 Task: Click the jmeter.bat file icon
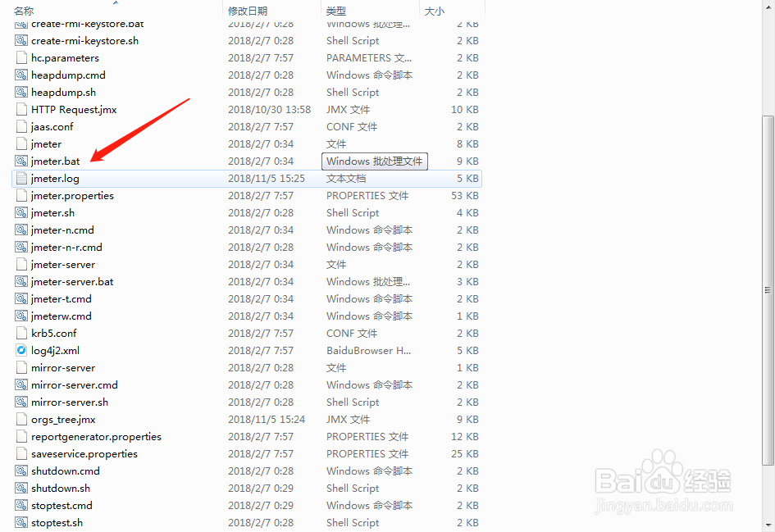point(21,161)
